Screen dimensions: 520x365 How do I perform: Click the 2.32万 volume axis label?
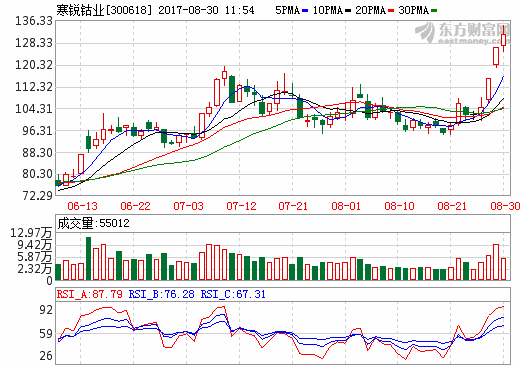tap(34, 269)
